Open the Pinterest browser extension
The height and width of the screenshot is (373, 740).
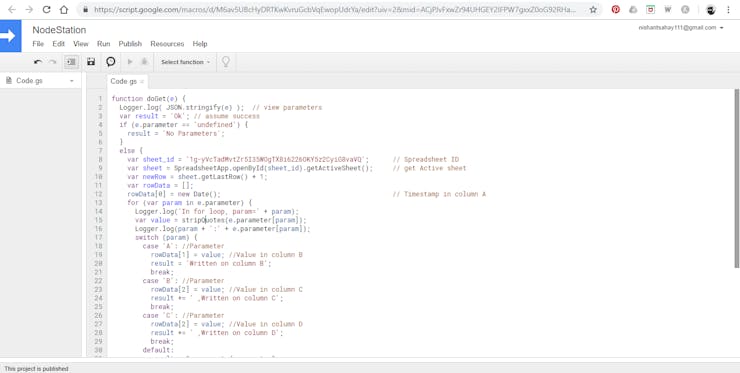[615, 9]
